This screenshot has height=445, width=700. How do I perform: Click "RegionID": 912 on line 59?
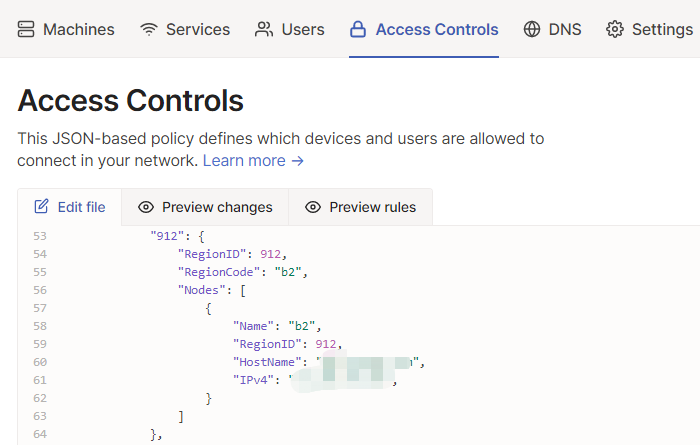[x=288, y=344]
